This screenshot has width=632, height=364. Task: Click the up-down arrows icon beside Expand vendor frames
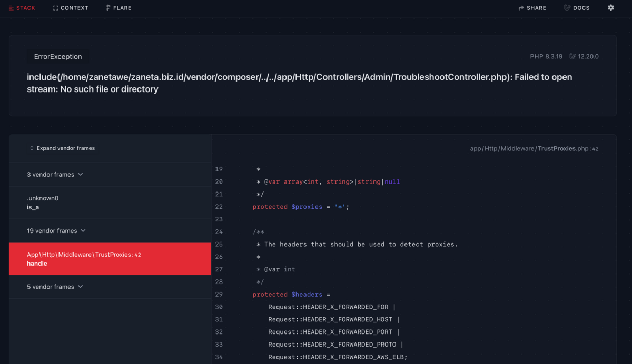point(32,148)
